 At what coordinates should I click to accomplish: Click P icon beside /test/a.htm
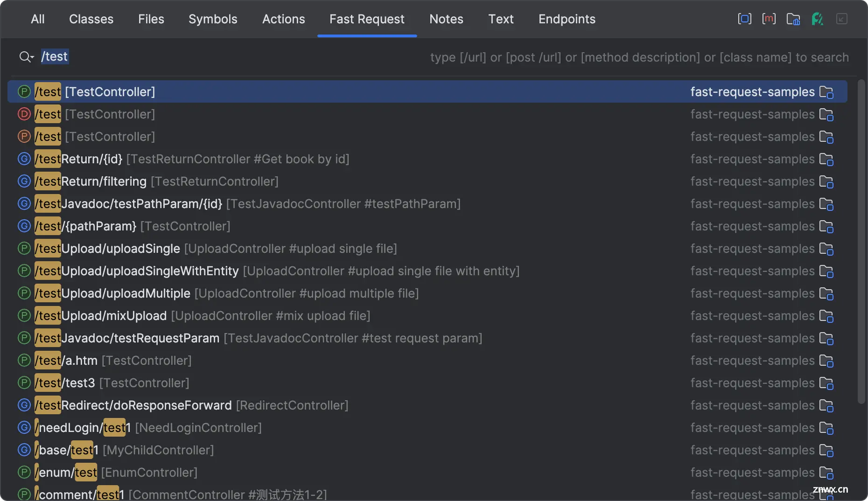[x=24, y=360]
